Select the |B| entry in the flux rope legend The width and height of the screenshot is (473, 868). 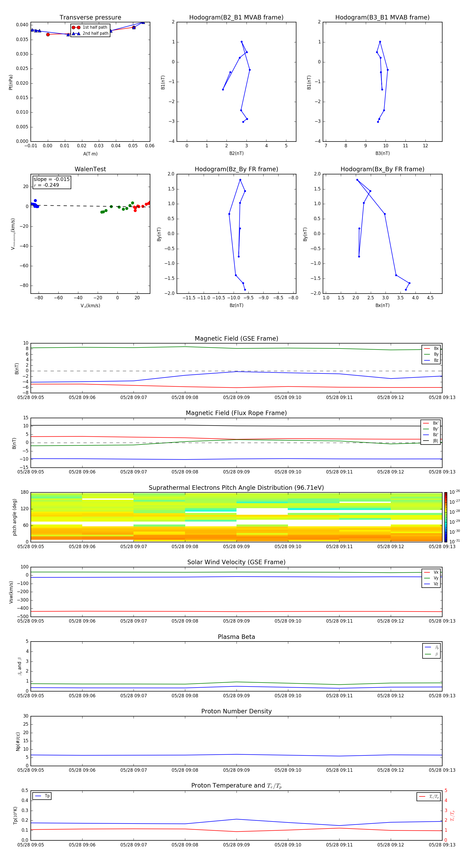(x=431, y=441)
